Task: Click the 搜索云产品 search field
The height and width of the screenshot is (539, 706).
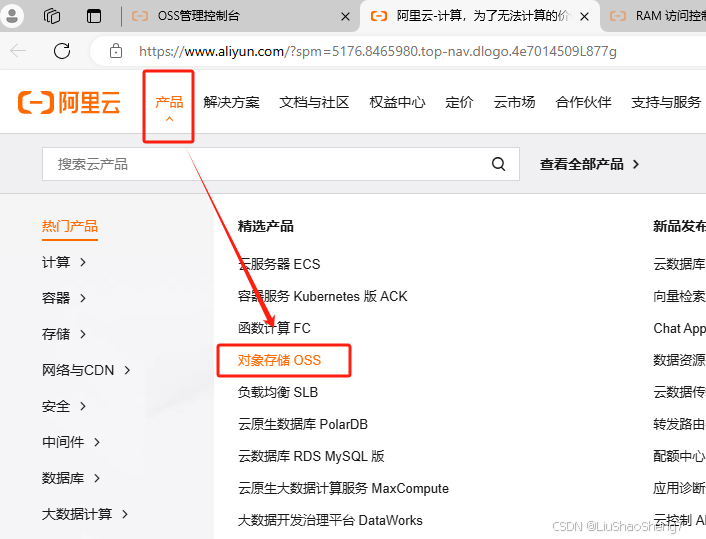Action: click(281, 164)
